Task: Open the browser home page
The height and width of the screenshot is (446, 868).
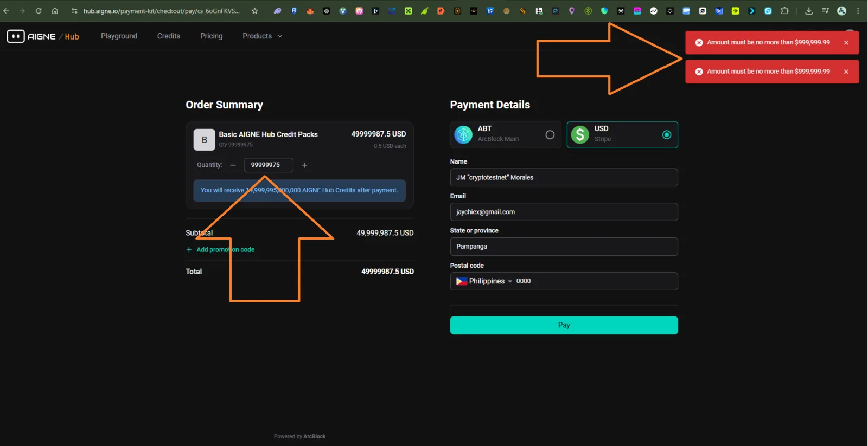Action: click(55, 11)
